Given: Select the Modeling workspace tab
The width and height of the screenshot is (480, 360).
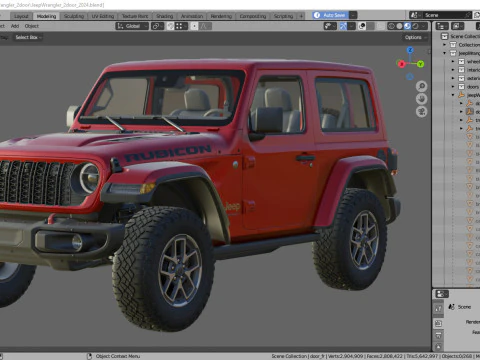Looking at the screenshot, I should (x=46, y=16).
